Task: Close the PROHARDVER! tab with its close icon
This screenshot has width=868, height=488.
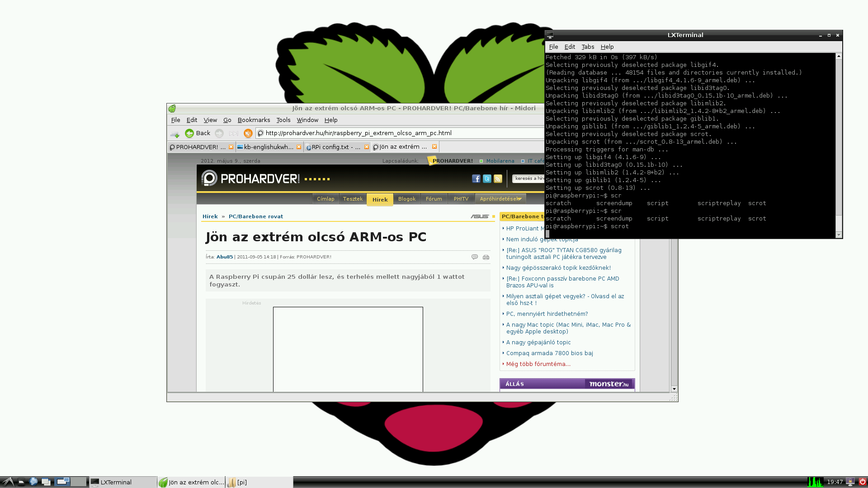Action: point(231,147)
